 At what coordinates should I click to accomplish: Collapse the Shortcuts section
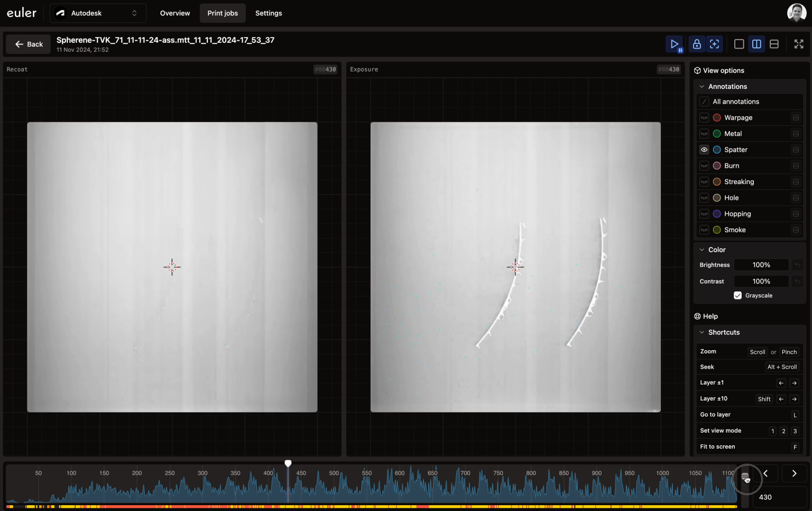coord(702,333)
